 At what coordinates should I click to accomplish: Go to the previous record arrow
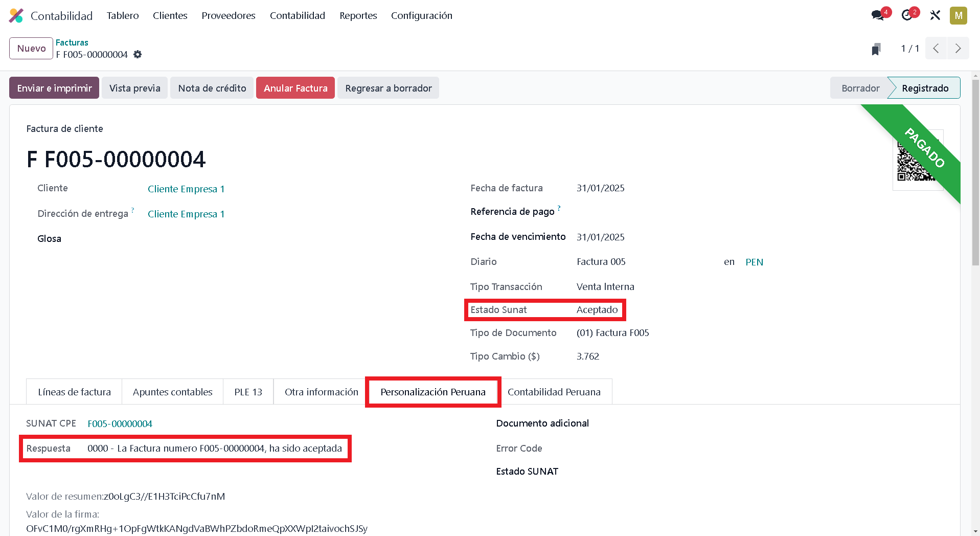tap(936, 49)
